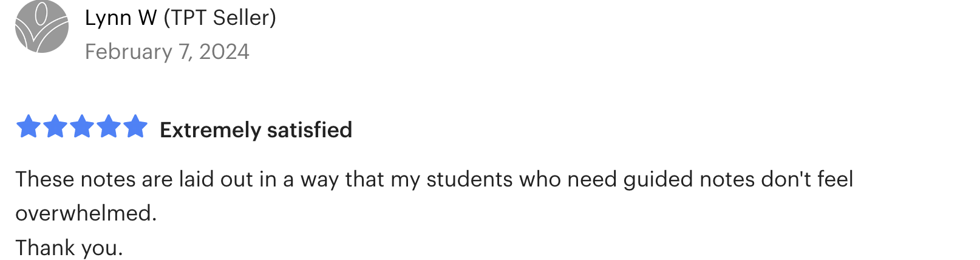Open reviewer name "Lynn W"

[x=121, y=18]
